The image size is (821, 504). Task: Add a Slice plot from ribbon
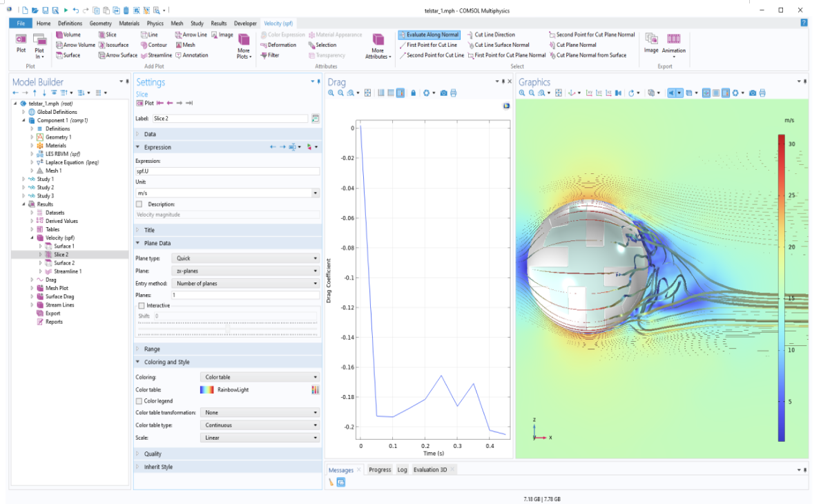(x=107, y=35)
